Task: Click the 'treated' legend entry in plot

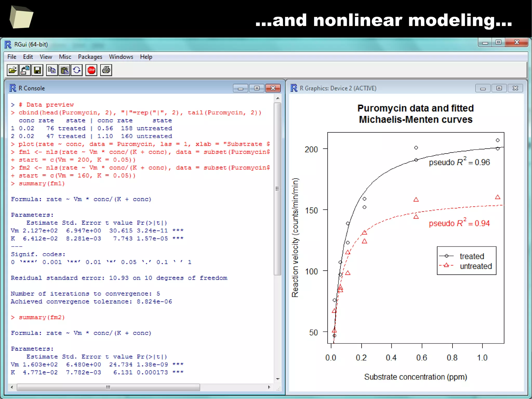Action: [x=462, y=256]
